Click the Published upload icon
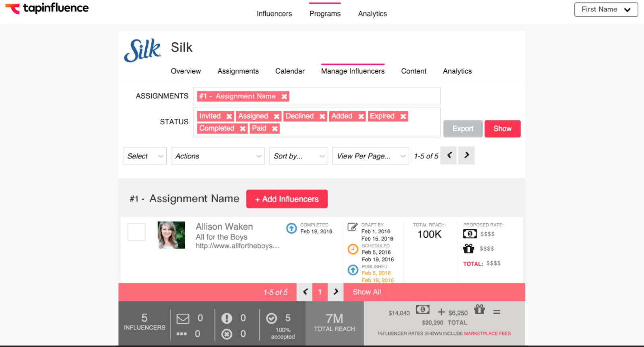 (x=353, y=270)
